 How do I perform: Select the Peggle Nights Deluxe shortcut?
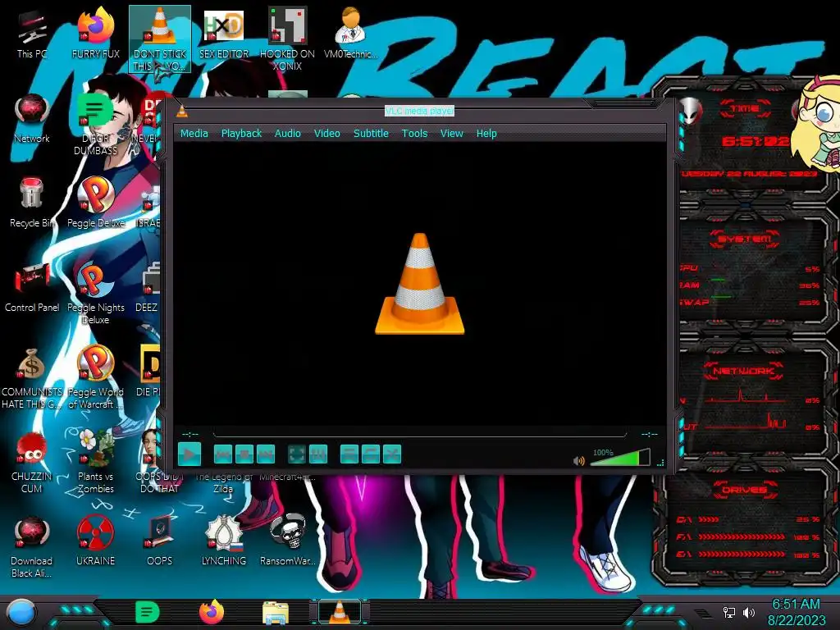click(95, 293)
